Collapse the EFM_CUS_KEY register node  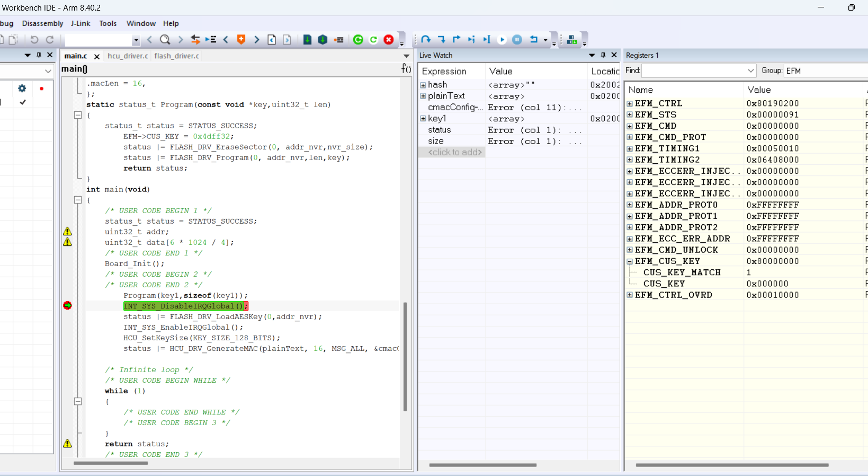(630, 261)
